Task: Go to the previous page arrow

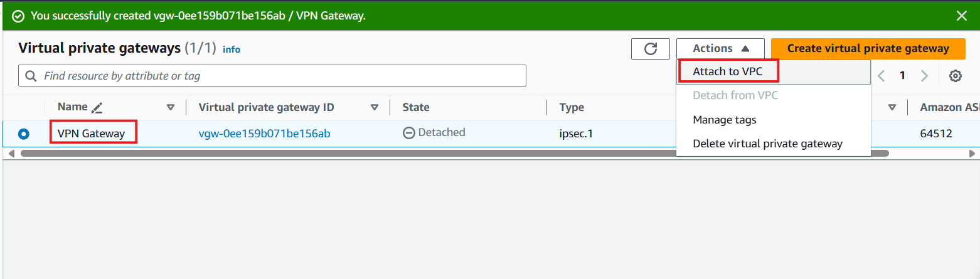Action: click(881, 76)
